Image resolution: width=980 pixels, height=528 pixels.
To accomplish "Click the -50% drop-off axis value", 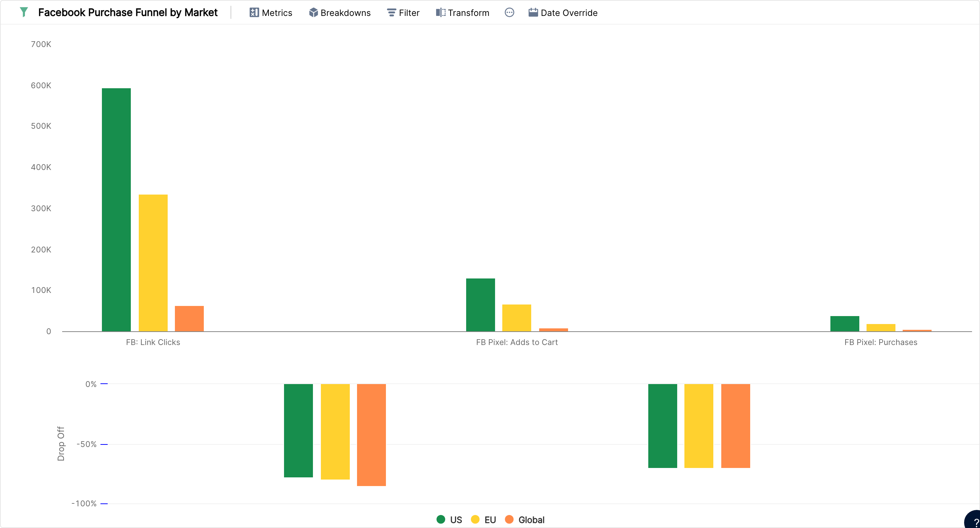I will (x=87, y=444).
